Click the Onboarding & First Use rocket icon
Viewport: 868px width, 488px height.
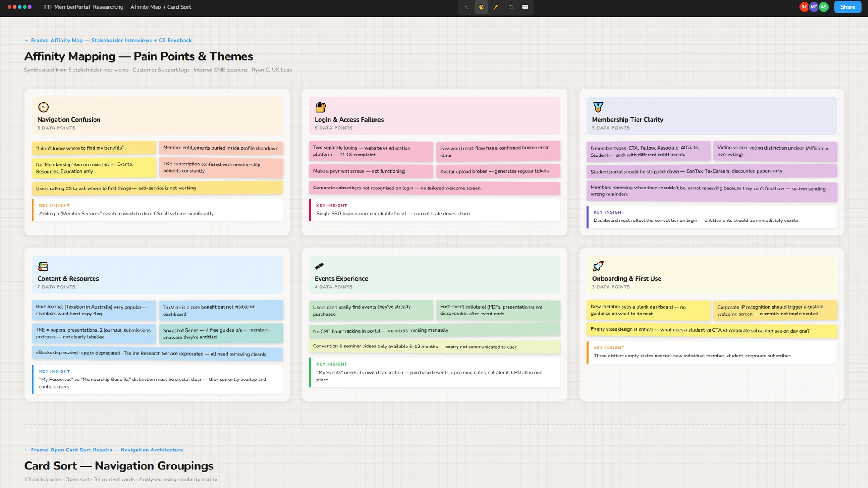pyautogui.click(x=598, y=266)
